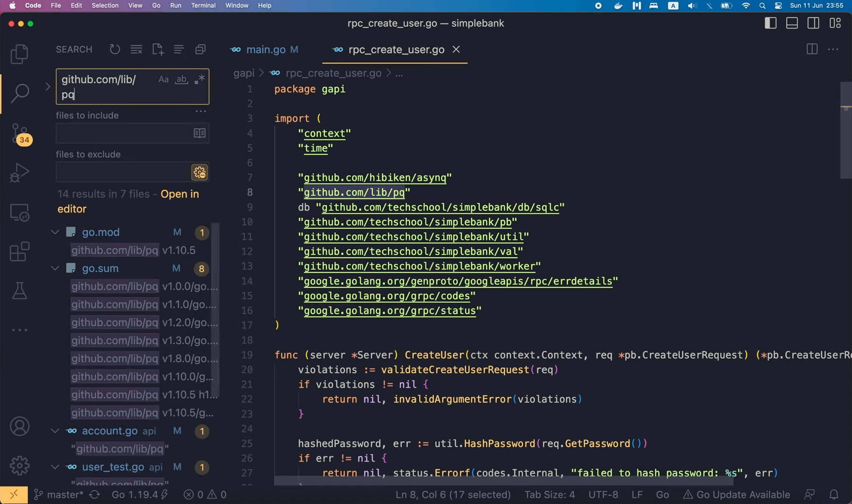Screen dimensions: 852x504
Task: Click gapi breadcrumb segment
Action: point(244,73)
